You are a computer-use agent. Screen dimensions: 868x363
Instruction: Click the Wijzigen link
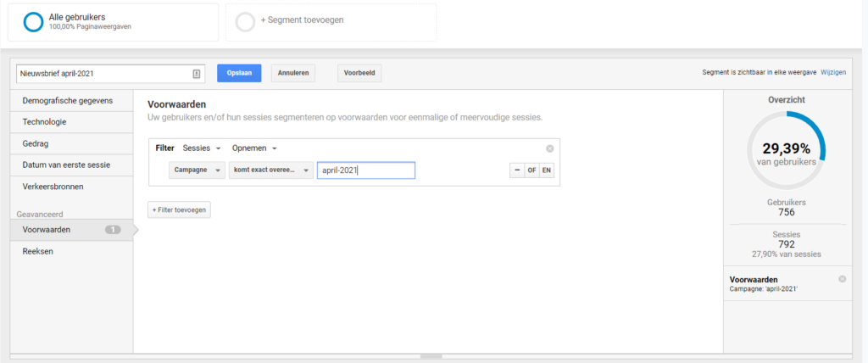pos(833,73)
